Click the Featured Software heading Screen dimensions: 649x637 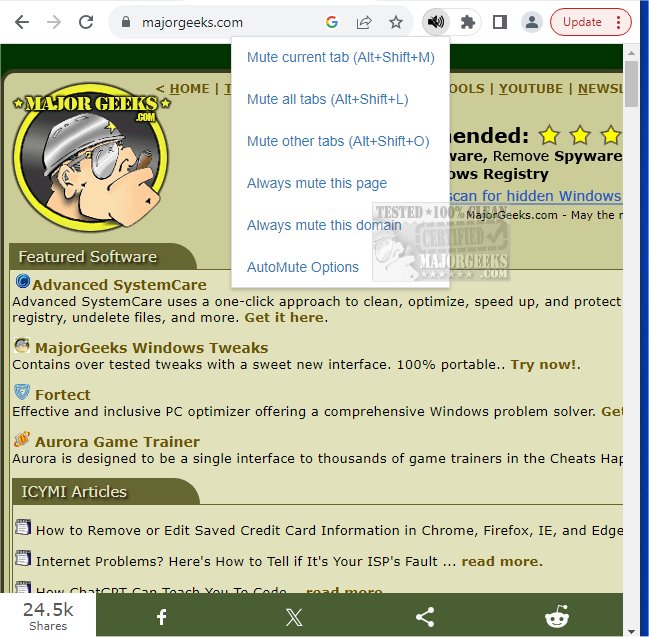[x=87, y=257]
